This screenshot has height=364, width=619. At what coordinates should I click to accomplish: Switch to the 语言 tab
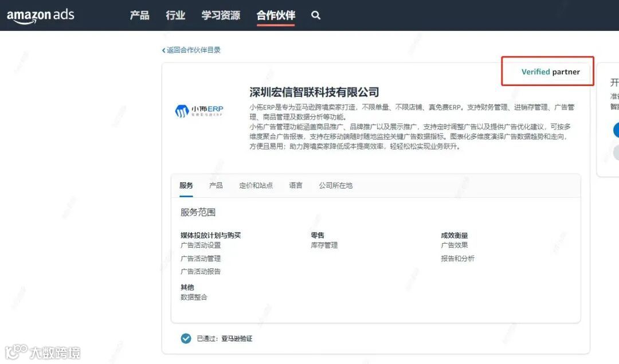point(296,186)
